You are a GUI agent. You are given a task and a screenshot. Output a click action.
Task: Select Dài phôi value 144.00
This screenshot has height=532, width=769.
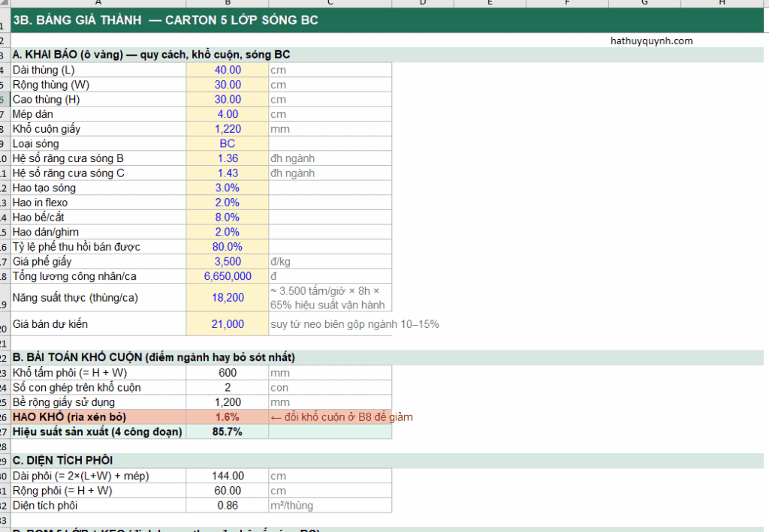pos(228,476)
